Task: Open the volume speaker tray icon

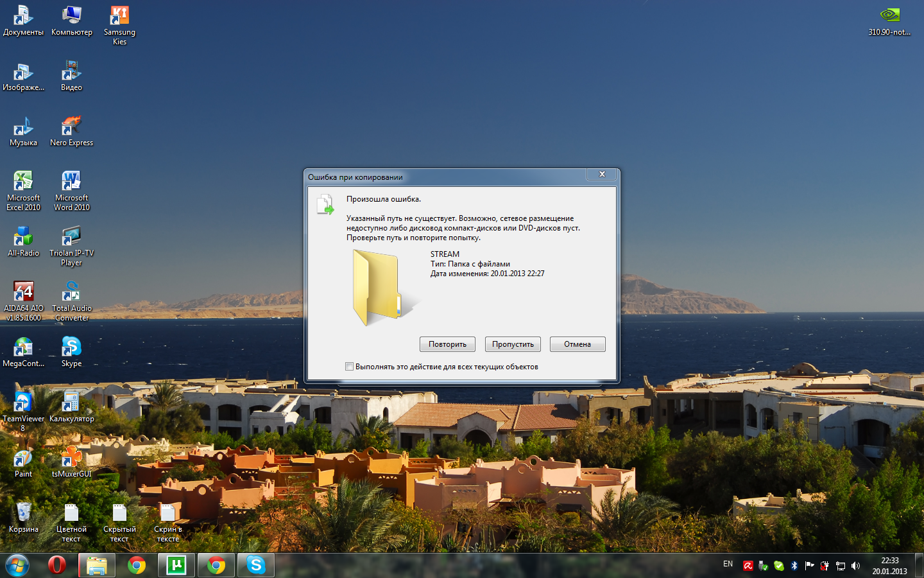Action: pyautogui.click(x=855, y=566)
